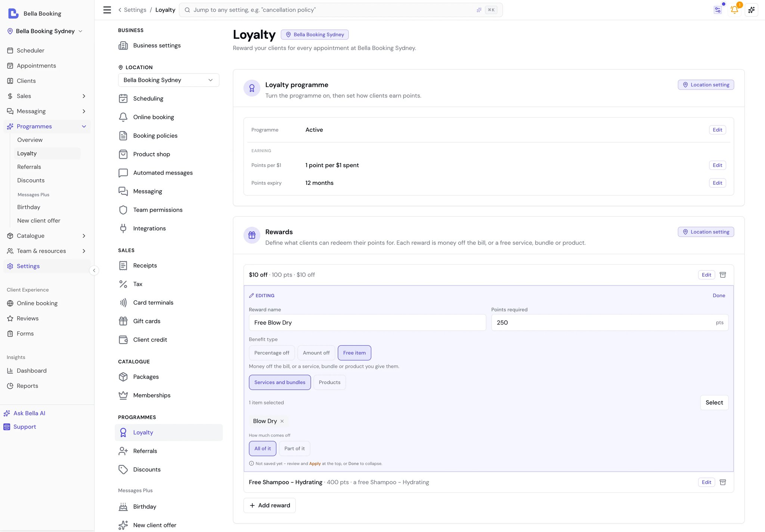Open Overview under Programmes

coord(30,140)
